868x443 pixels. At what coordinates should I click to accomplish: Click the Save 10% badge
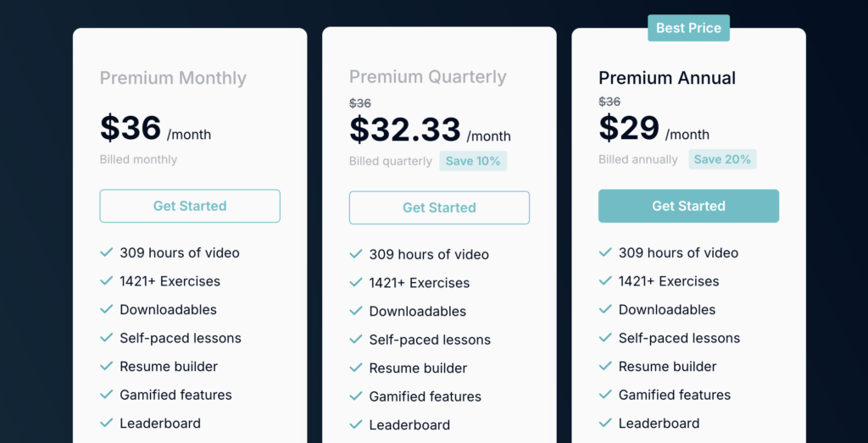(473, 161)
